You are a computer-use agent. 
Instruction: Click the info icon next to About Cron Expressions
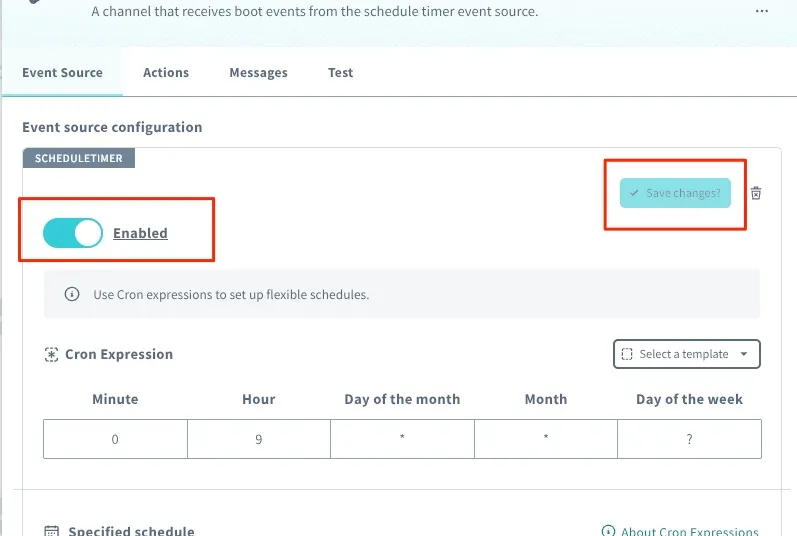pyautogui.click(x=608, y=531)
